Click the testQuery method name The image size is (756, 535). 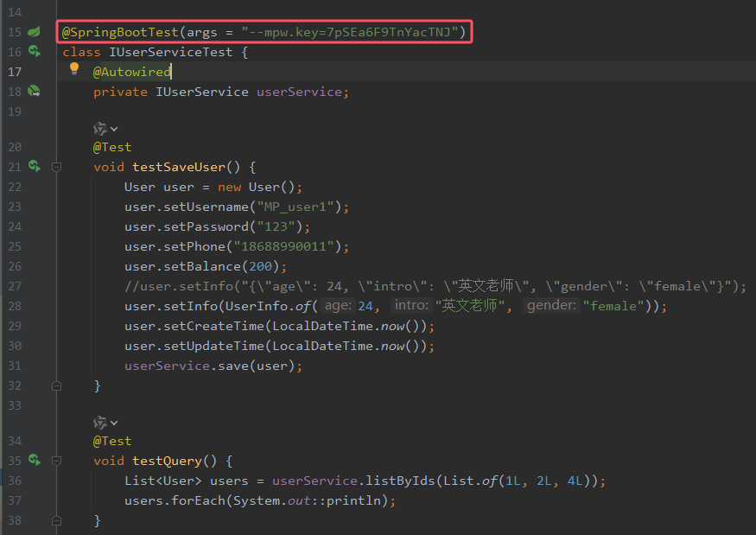pos(168,461)
